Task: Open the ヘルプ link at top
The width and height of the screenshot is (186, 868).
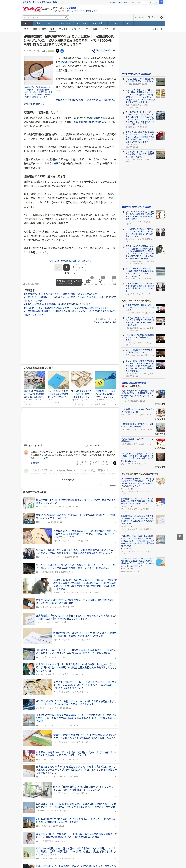Action: click(127, 2)
